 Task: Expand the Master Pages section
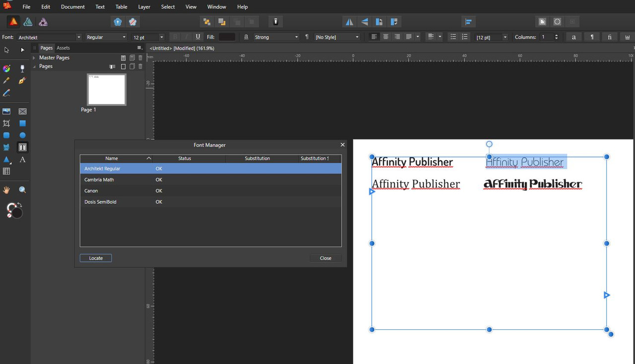pyautogui.click(x=34, y=58)
